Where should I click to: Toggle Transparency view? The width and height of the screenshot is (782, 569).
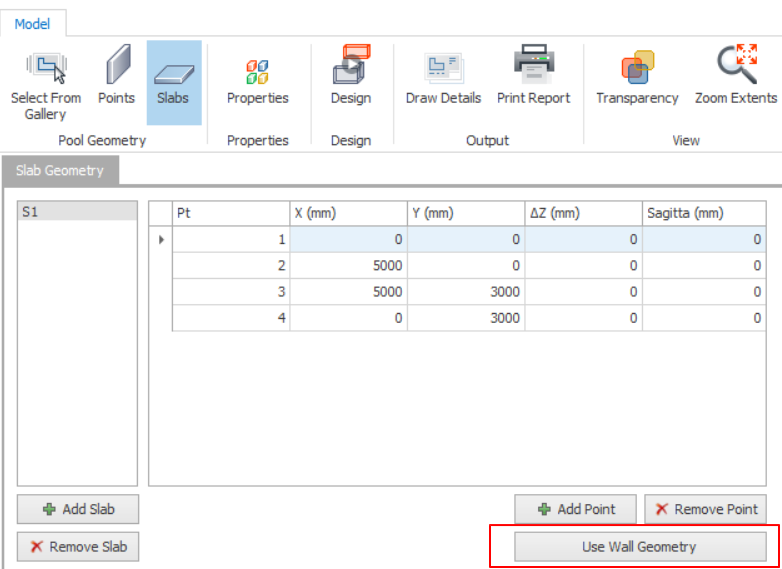tap(637, 78)
